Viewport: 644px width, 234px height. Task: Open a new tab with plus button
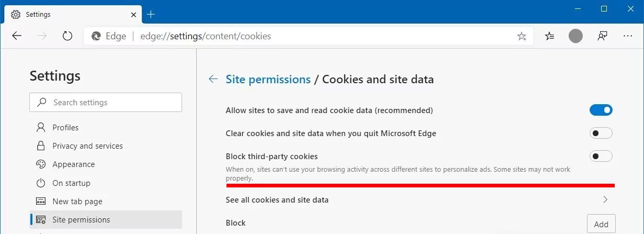pyautogui.click(x=151, y=14)
